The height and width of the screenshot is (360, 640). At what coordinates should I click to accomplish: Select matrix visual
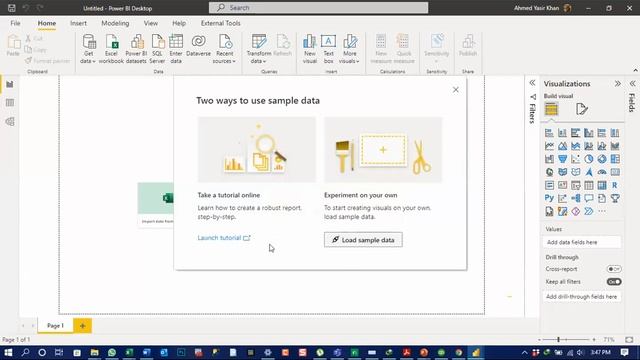(x=602, y=185)
